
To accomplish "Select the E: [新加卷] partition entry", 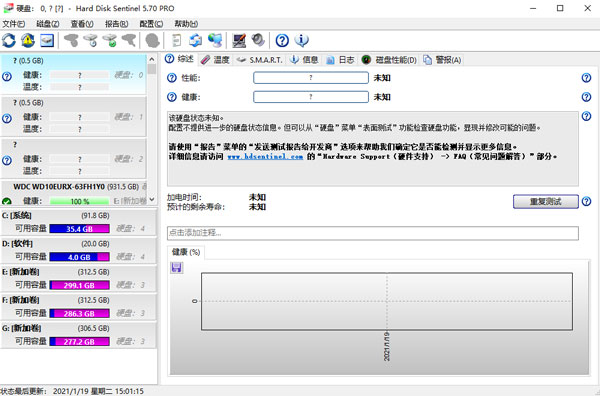I will tap(78, 279).
